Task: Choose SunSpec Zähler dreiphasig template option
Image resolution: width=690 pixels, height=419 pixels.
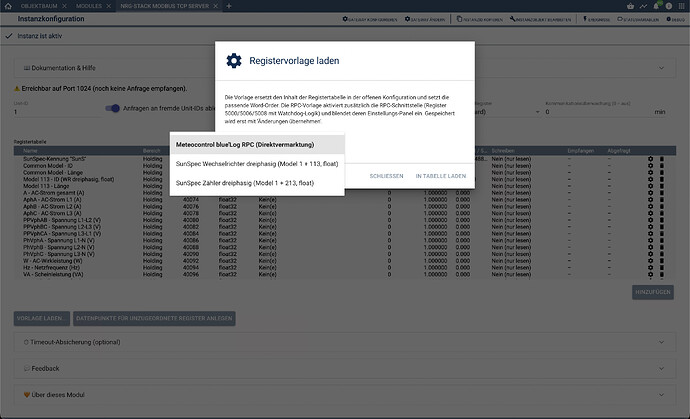Action: click(x=257, y=183)
